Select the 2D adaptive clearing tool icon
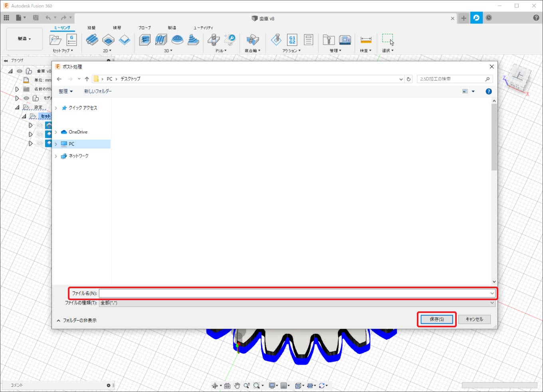The width and height of the screenshot is (543, 392). (92, 40)
